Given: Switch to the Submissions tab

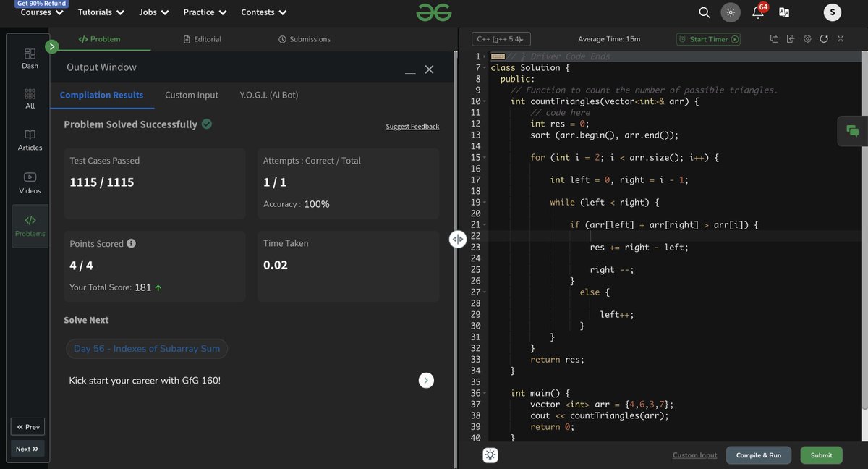Looking at the screenshot, I should click(x=305, y=39).
